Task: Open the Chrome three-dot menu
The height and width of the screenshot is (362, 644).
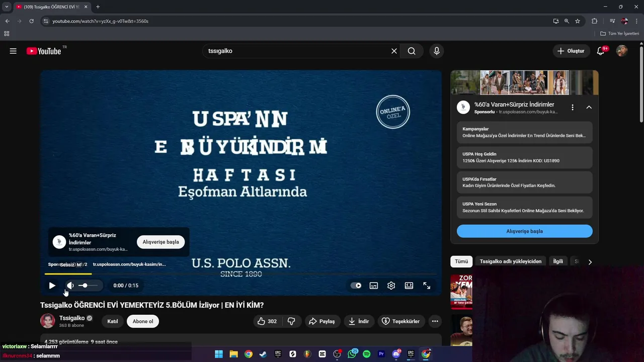Action: coord(636,21)
